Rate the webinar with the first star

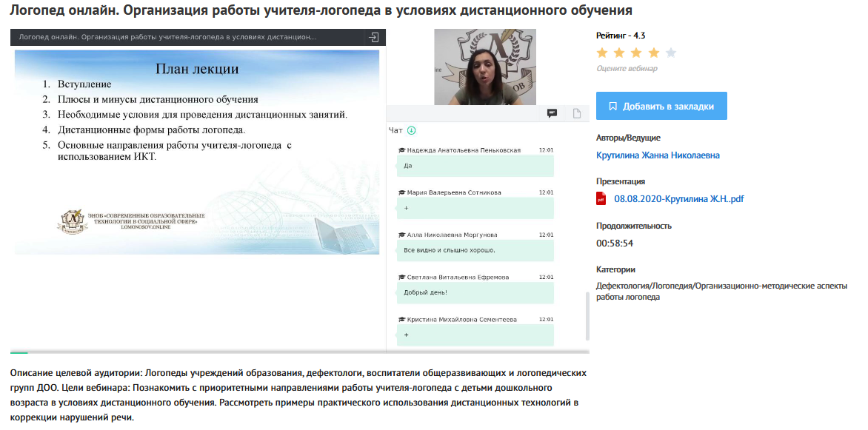coord(602,53)
